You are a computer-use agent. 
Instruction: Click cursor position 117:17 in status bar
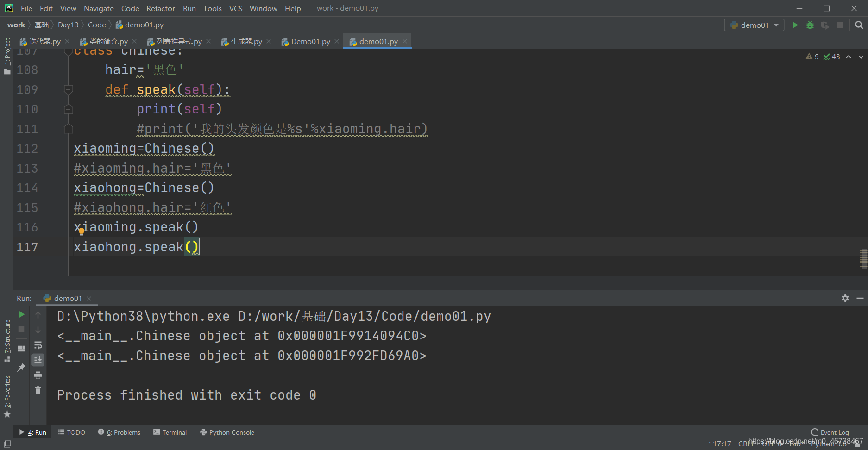(x=720, y=444)
